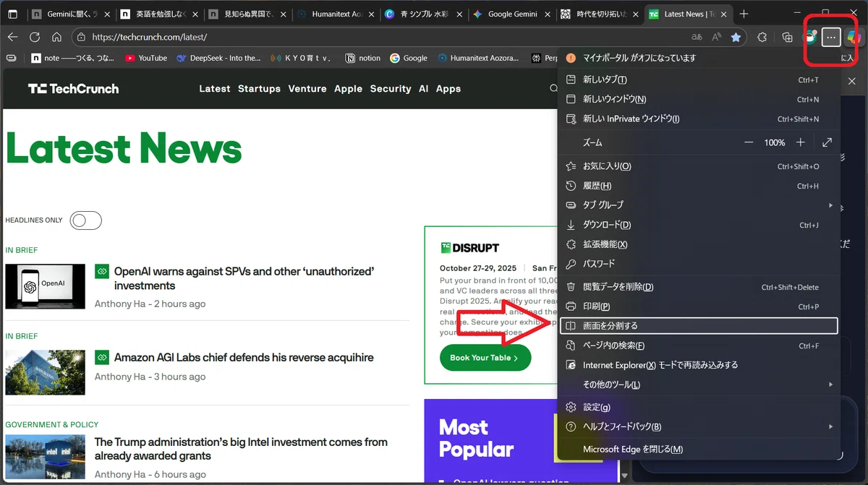Viewport: 868px width, 485px height.
Task: Select 新しいウィンドウ menu item
Action: (699, 99)
